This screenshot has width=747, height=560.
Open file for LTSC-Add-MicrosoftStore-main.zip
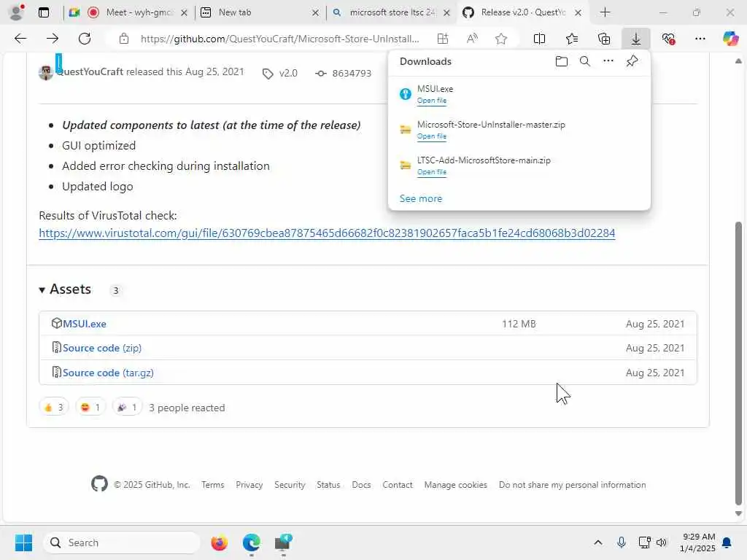tap(432, 172)
